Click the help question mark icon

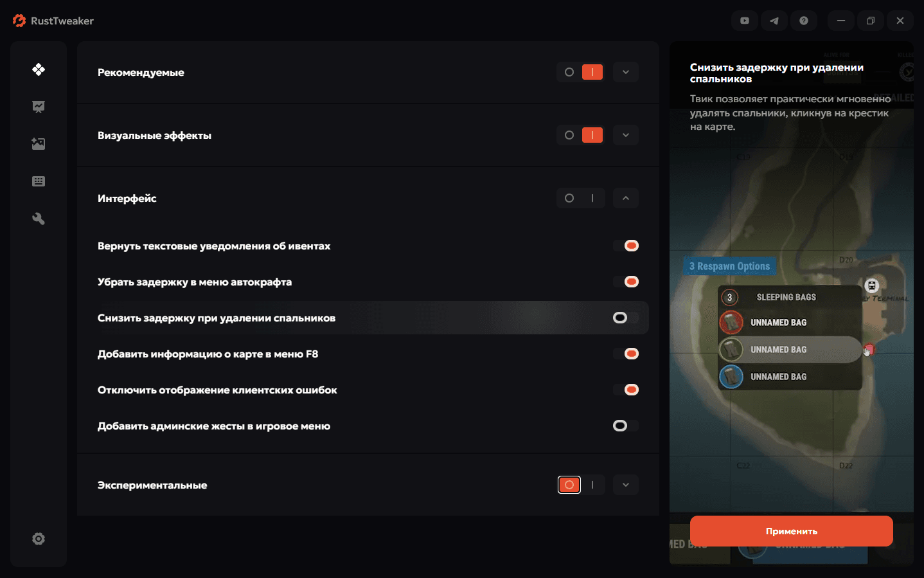click(x=803, y=21)
